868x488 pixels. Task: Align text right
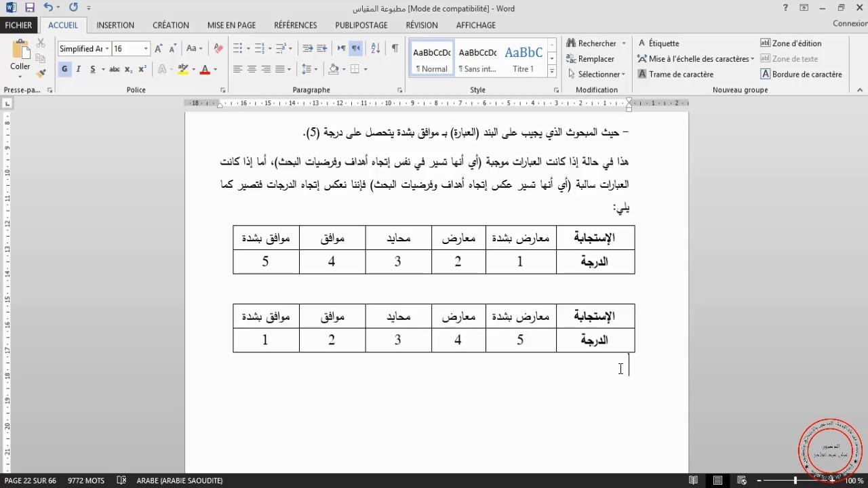266,69
